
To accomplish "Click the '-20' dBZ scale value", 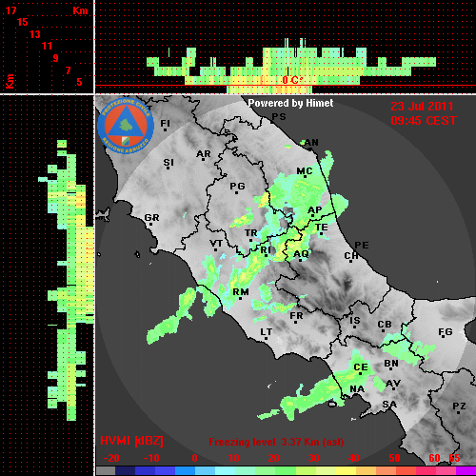I will [111, 458].
